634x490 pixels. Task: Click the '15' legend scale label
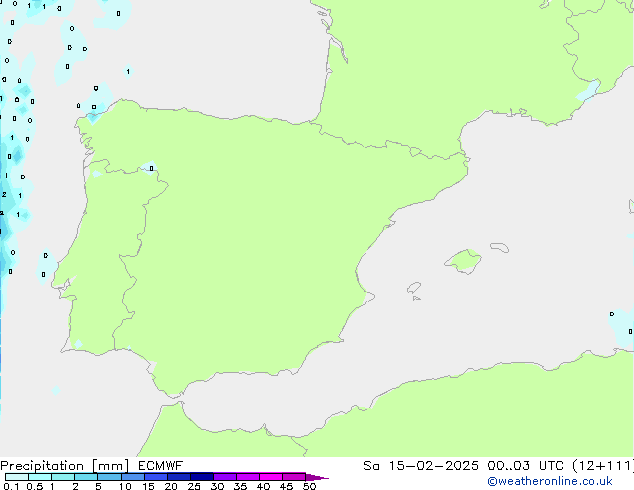(x=148, y=486)
